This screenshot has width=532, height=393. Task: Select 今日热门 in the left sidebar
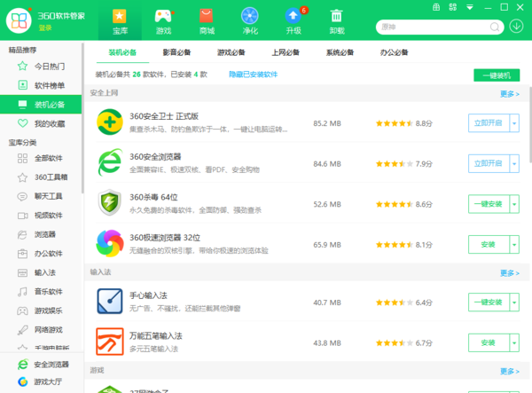point(49,66)
